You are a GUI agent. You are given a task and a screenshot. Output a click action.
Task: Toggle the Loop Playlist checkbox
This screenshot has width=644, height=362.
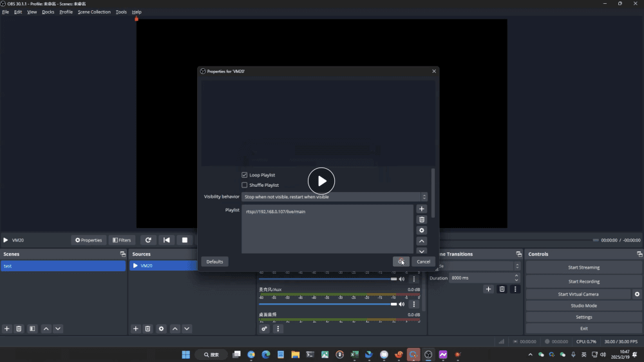click(244, 175)
